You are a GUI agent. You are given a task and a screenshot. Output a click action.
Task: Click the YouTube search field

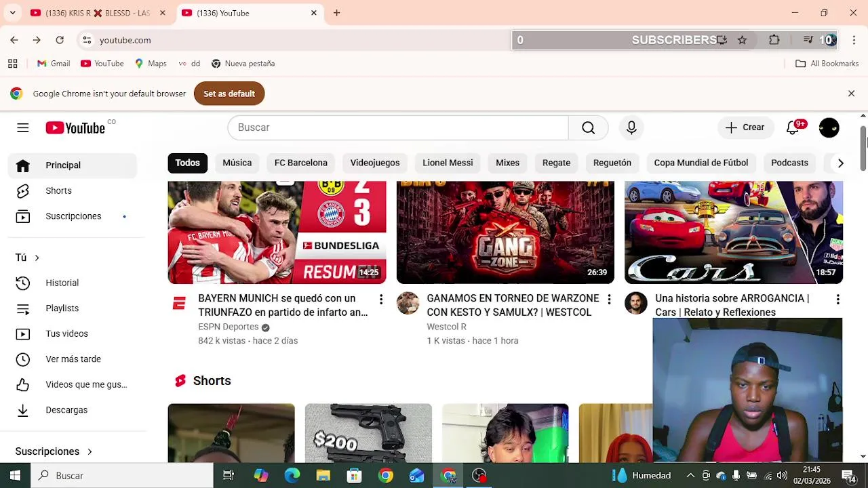click(x=398, y=127)
